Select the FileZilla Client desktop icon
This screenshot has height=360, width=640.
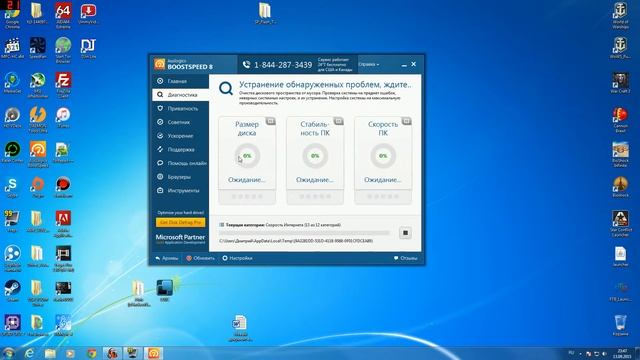click(x=63, y=85)
